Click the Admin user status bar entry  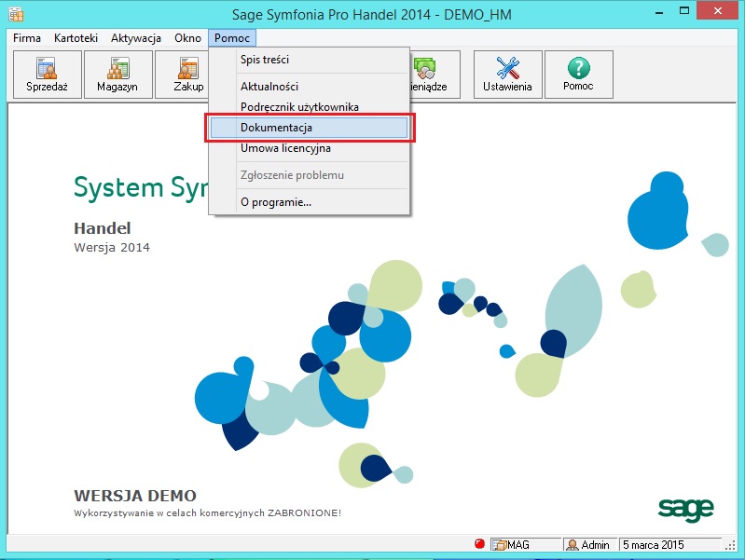[589, 545]
